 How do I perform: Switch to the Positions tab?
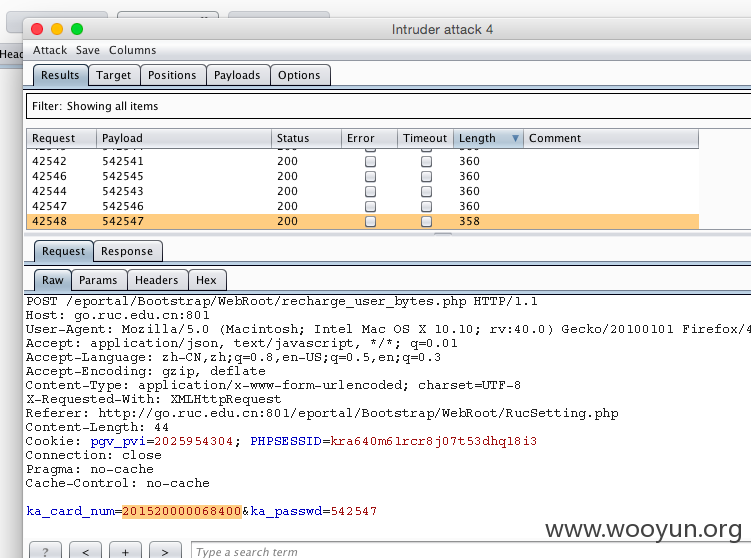pyautogui.click(x=172, y=75)
